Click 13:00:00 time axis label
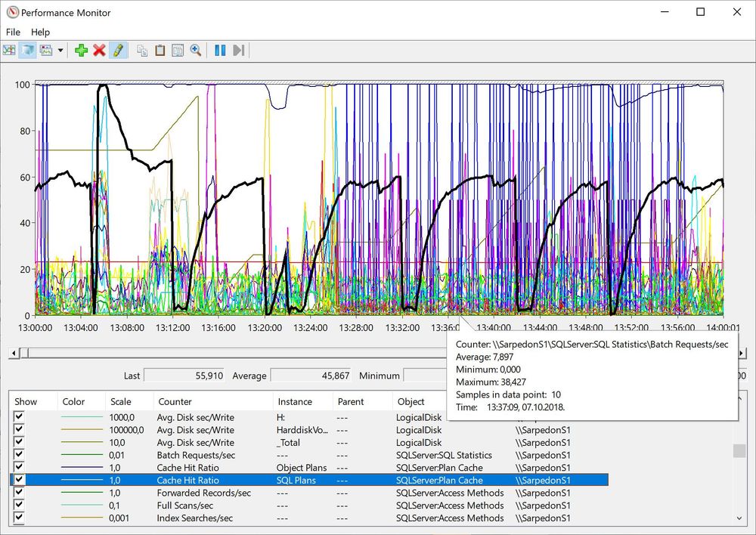The image size is (756, 535). coord(36,328)
